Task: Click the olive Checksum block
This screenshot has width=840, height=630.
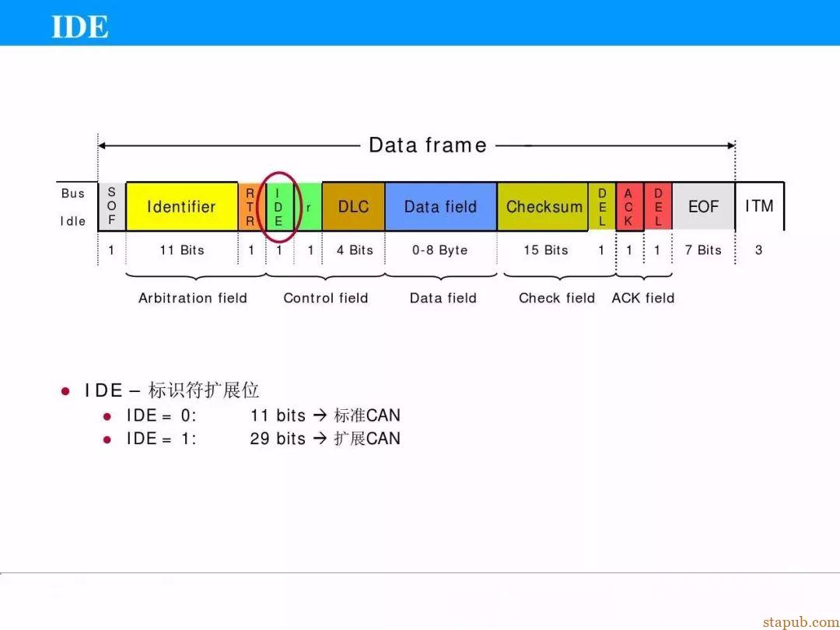Action: click(544, 207)
